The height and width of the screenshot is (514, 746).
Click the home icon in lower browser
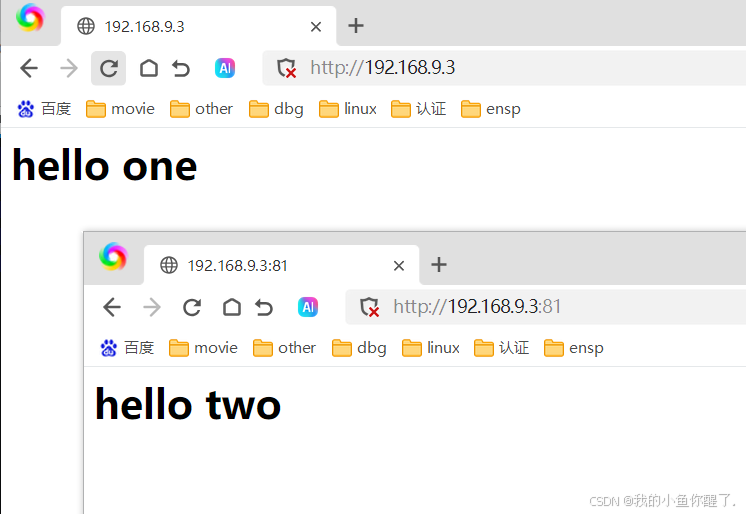click(232, 307)
